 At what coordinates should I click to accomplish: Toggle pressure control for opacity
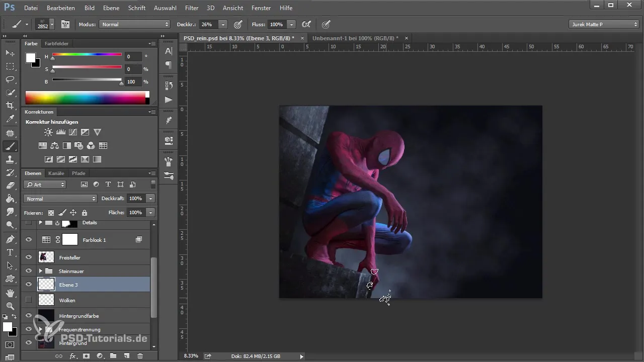(238, 24)
